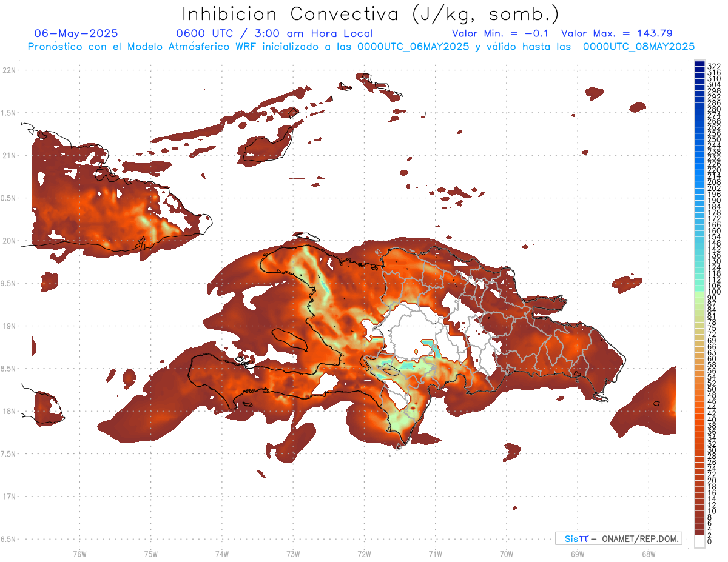Click the '17N' latitude label
The image size is (728, 562).
pos(8,497)
